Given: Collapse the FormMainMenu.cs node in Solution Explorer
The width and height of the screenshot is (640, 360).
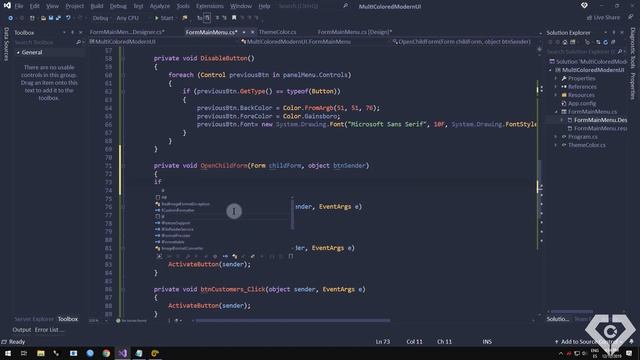Looking at the screenshot, I should [x=556, y=112].
